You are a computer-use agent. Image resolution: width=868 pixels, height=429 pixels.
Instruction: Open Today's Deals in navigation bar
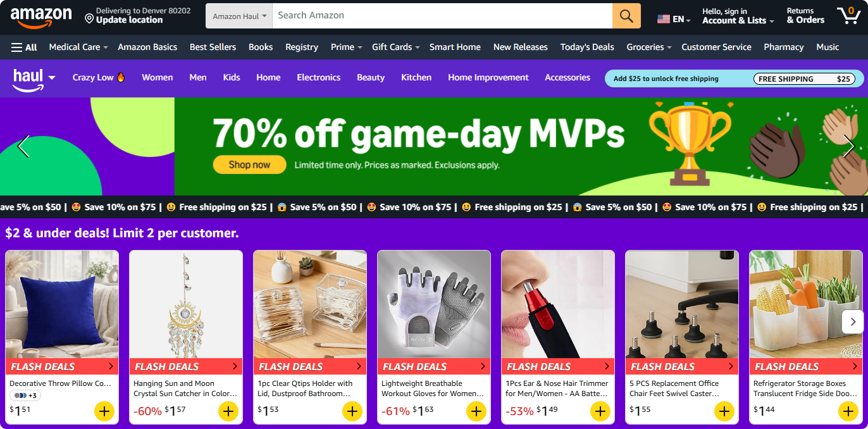587,47
